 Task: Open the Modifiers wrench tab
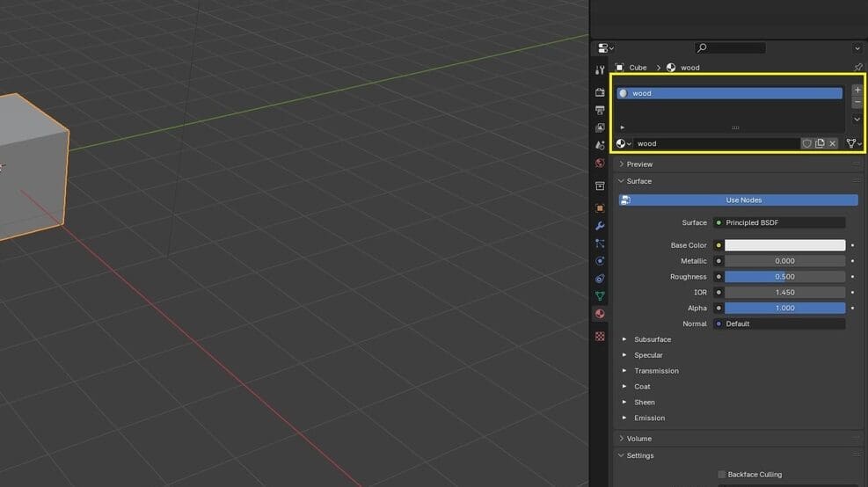[600, 226]
